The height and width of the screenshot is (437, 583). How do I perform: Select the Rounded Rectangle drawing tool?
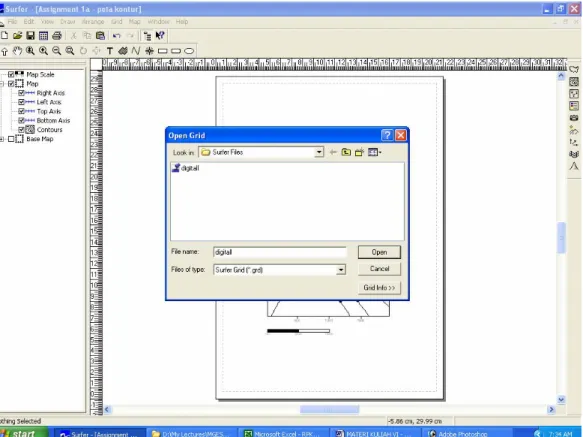(x=176, y=51)
